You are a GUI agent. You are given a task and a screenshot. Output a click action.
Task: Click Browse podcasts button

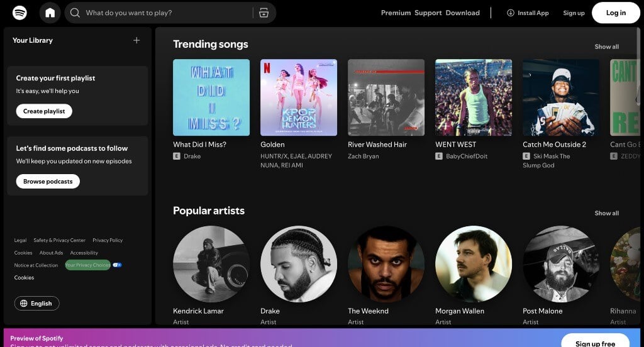tap(48, 181)
